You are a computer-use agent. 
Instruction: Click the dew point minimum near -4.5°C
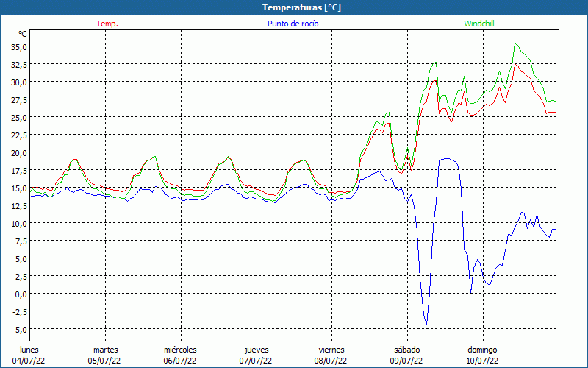coord(426,324)
